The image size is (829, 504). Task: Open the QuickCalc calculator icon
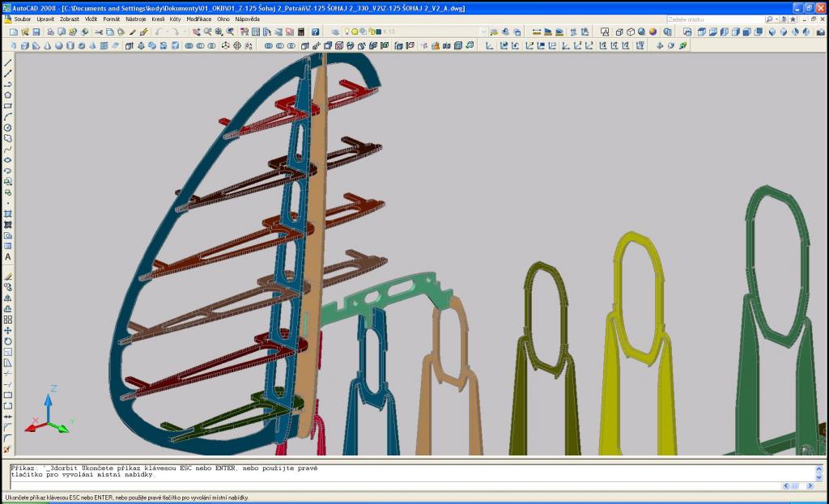pos(301,32)
